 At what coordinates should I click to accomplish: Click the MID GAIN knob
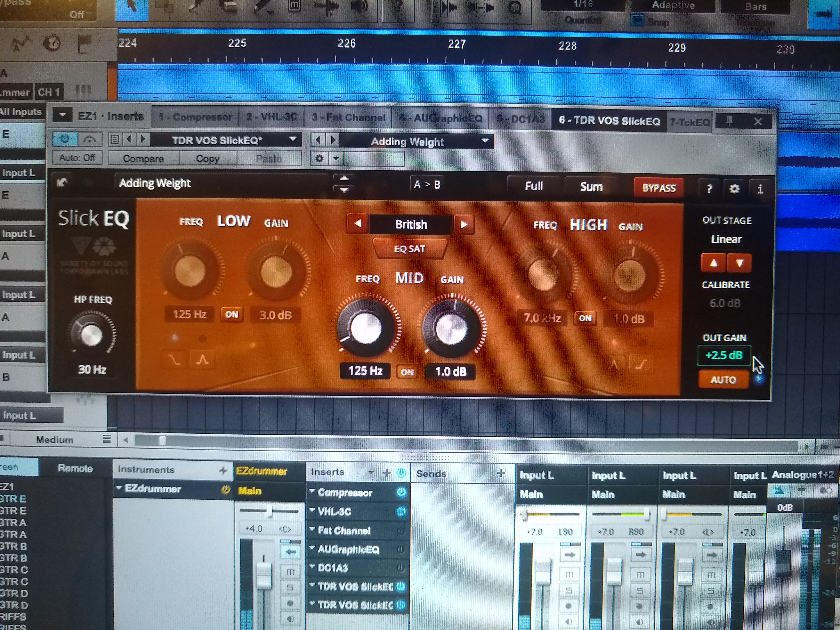[x=451, y=329]
